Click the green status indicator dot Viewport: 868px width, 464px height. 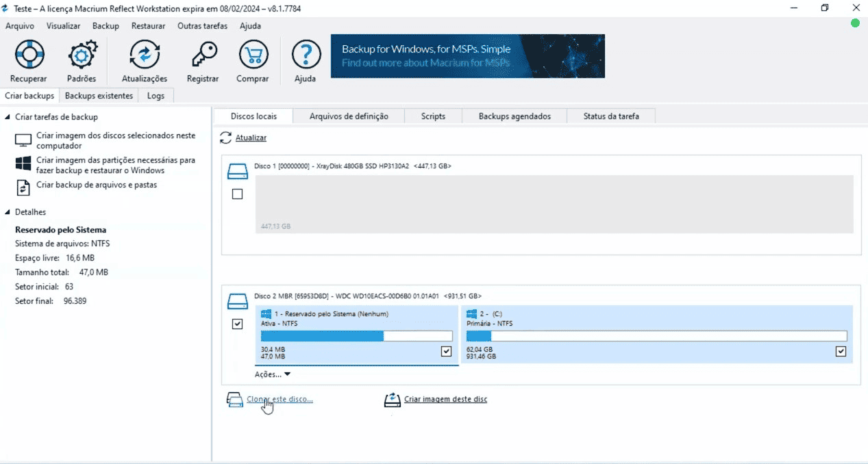click(x=855, y=23)
